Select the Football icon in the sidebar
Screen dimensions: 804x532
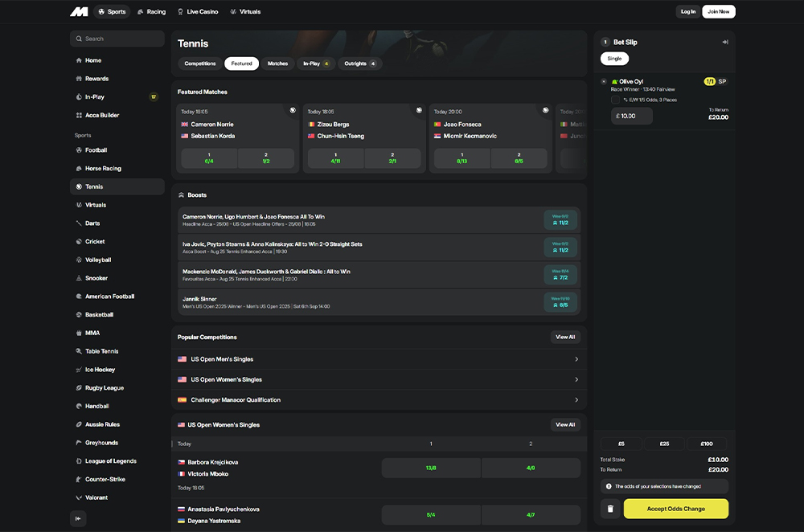(79, 150)
